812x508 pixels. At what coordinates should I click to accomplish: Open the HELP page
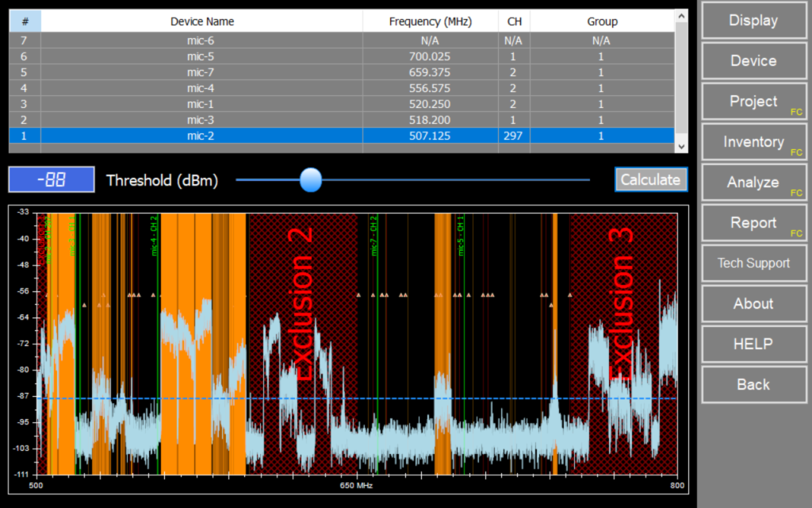753,344
